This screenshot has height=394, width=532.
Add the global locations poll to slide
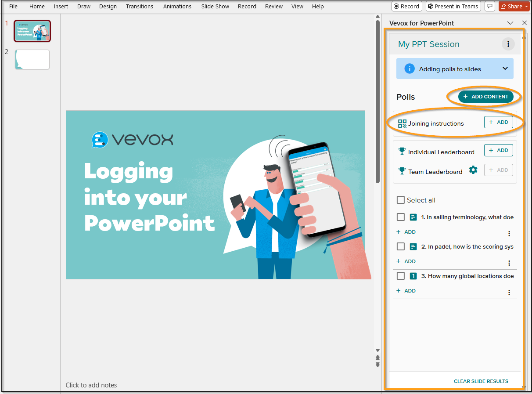406,291
